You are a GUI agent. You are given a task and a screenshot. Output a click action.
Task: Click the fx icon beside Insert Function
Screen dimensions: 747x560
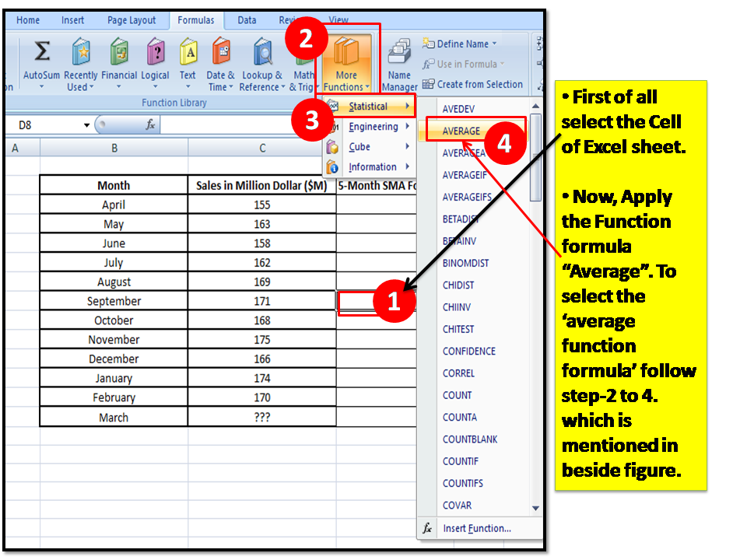click(x=427, y=528)
